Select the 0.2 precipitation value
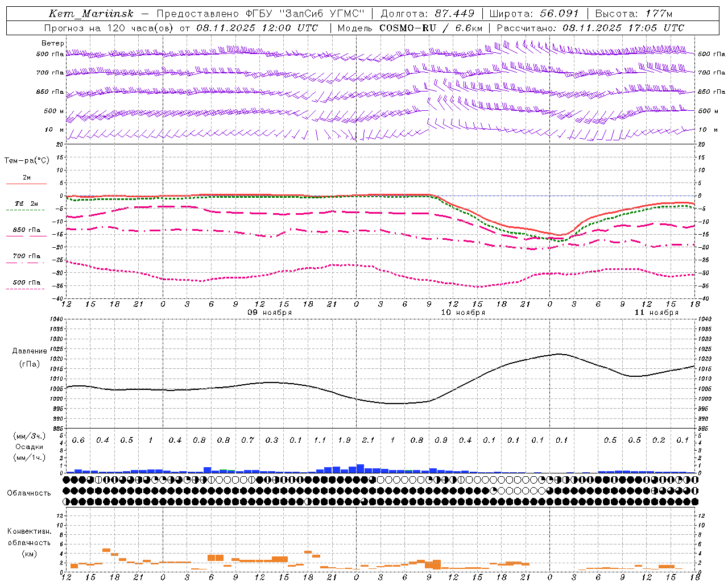Viewport: 728px width, 582px height. pos(659,440)
